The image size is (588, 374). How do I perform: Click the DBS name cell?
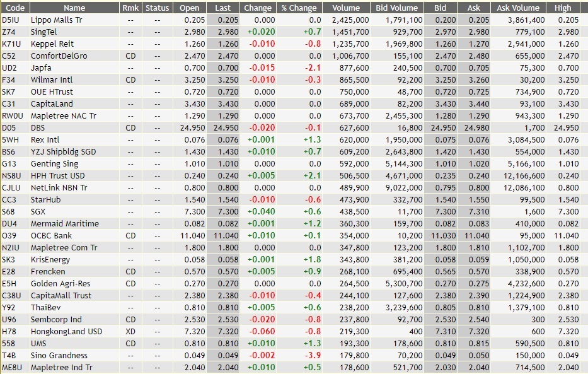point(38,128)
